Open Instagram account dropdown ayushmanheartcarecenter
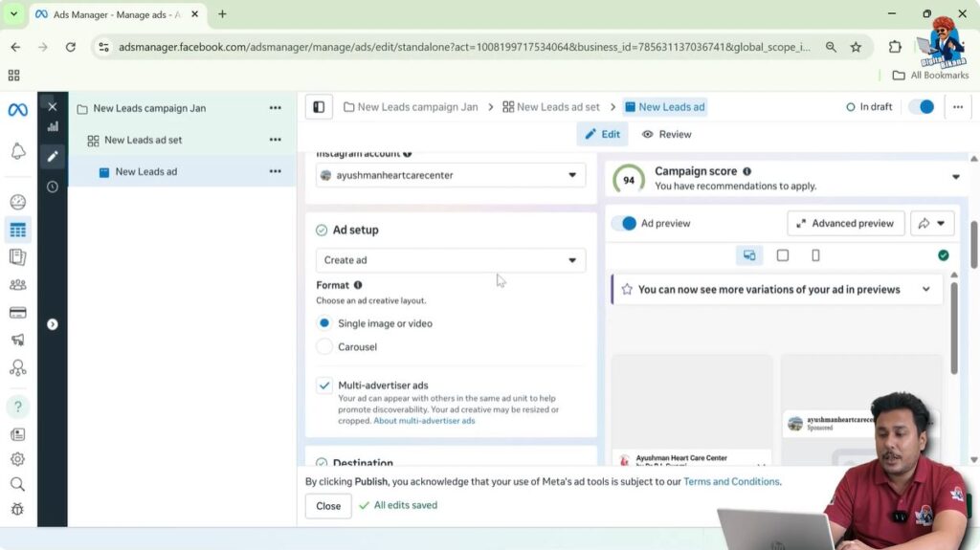This screenshot has height=550, width=980. pyautogui.click(x=451, y=175)
